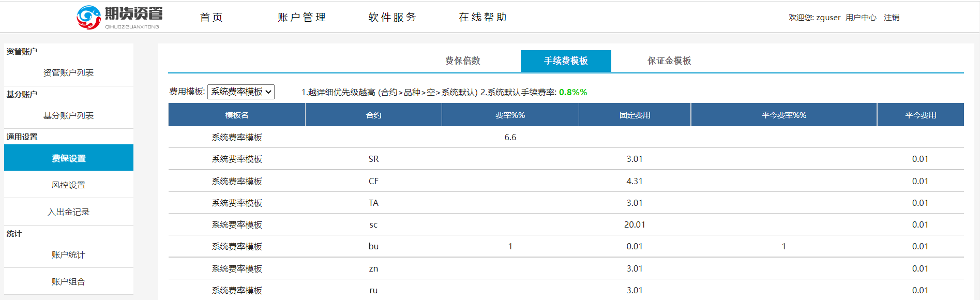Click the 用户中心 link
This screenshot has width=980, height=300.
(861, 18)
